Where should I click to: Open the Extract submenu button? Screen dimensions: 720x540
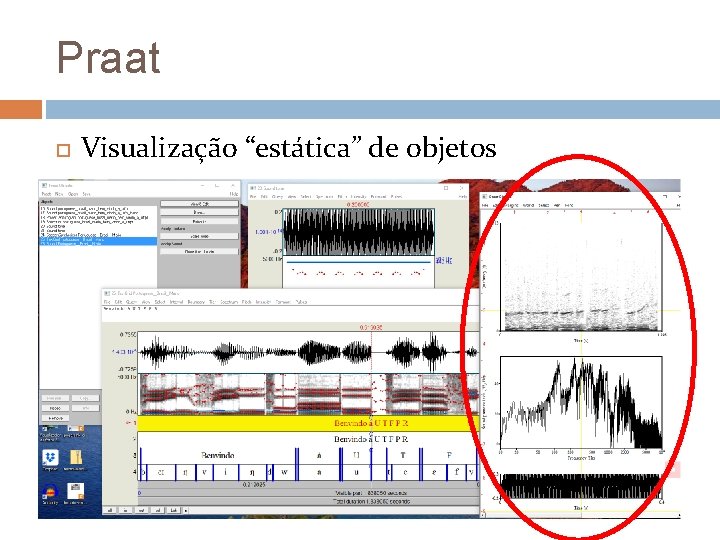[x=199, y=221]
